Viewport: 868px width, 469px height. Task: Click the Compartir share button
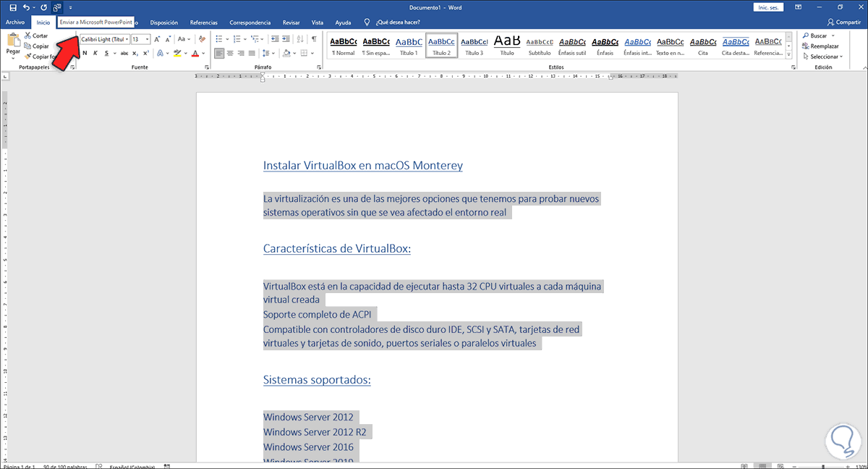843,22
